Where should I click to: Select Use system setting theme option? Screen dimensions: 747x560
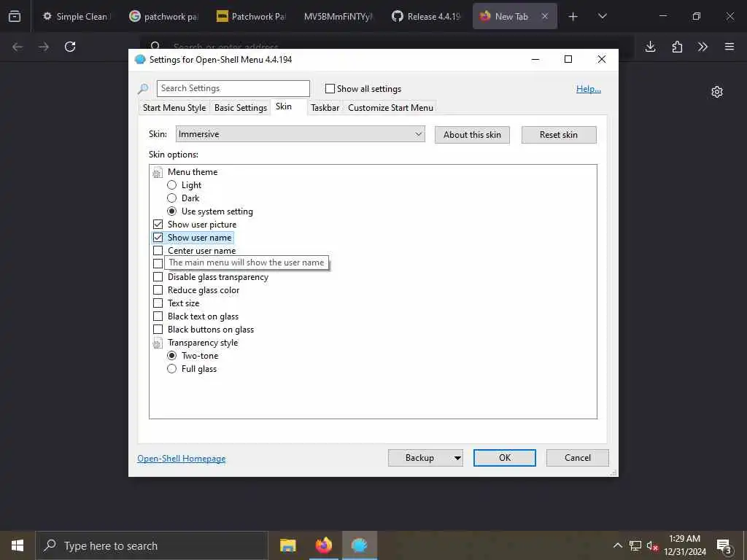[172, 211]
